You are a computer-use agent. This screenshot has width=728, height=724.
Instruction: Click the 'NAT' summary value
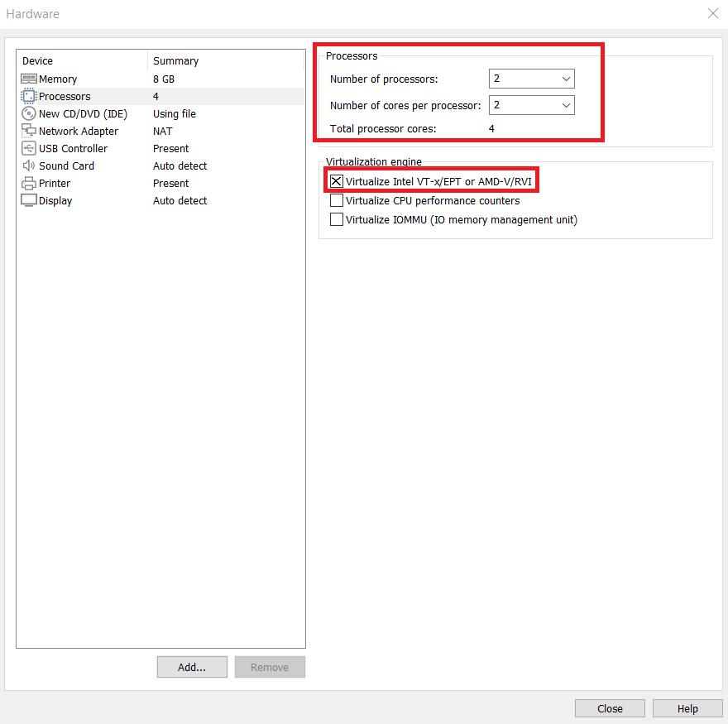pos(162,131)
